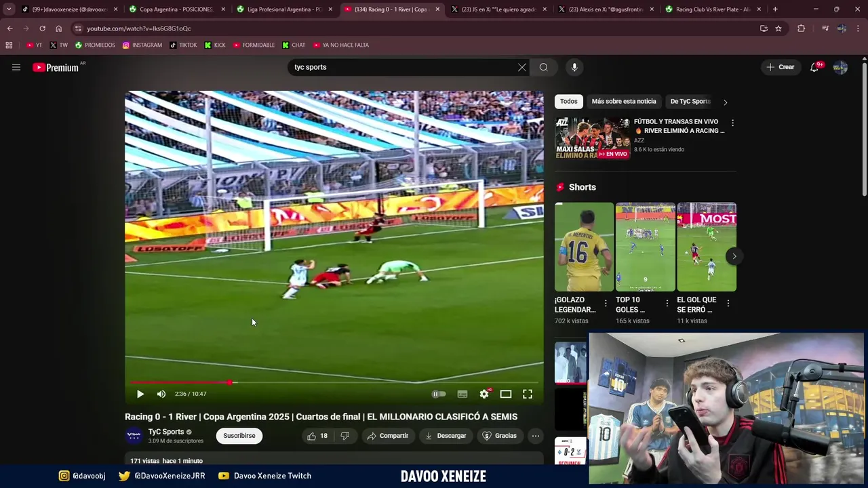Toggle subtitles on the player
Viewport: 868px width, 488px height.
[x=462, y=394]
